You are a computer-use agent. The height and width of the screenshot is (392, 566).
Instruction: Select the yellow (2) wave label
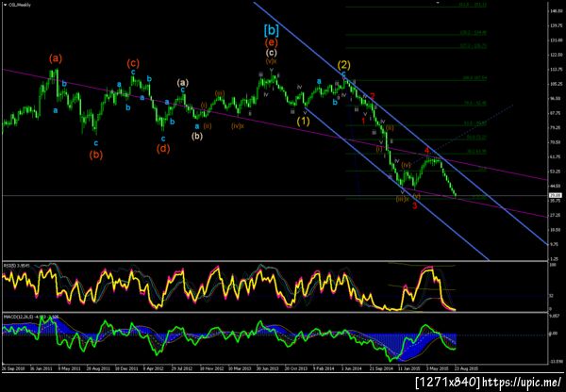pos(343,65)
